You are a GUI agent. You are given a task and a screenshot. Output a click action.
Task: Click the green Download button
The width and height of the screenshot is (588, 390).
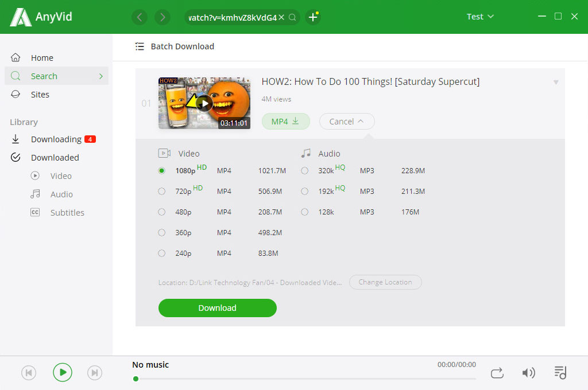click(x=218, y=308)
